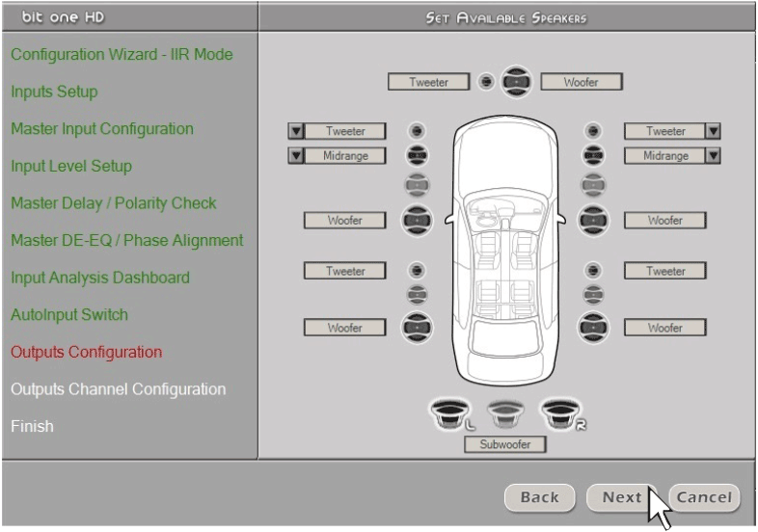Toggle the greyed center subwoofer icon

tap(505, 414)
